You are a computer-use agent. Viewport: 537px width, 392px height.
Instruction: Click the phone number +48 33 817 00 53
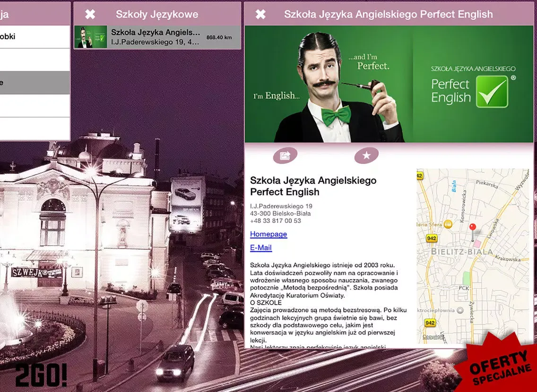pyautogui.click(x=275, y=221)
